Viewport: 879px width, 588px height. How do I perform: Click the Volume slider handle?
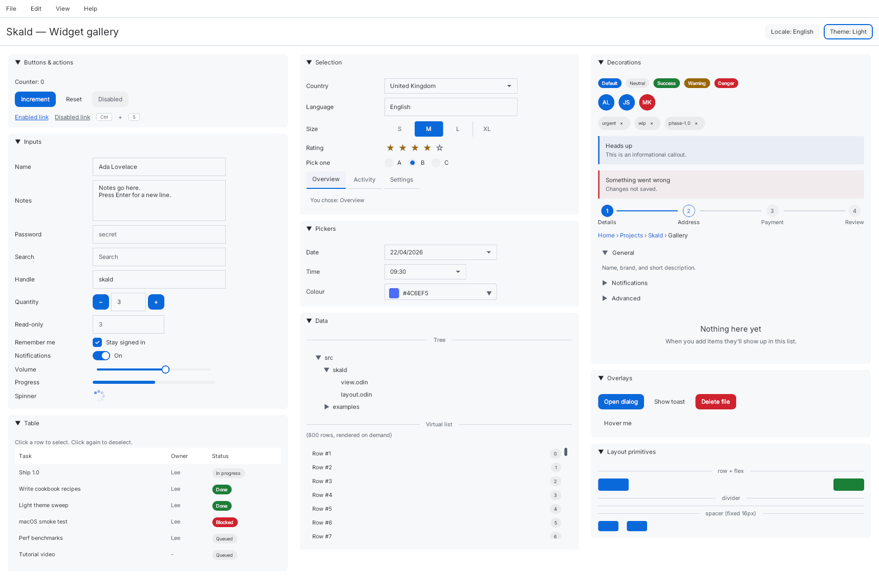pyautogui.click(x=165, y=369)
